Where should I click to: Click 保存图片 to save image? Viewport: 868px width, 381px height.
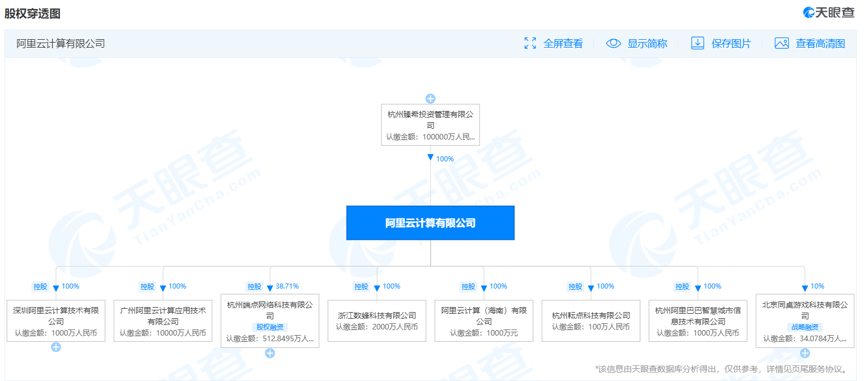[731, 43]
